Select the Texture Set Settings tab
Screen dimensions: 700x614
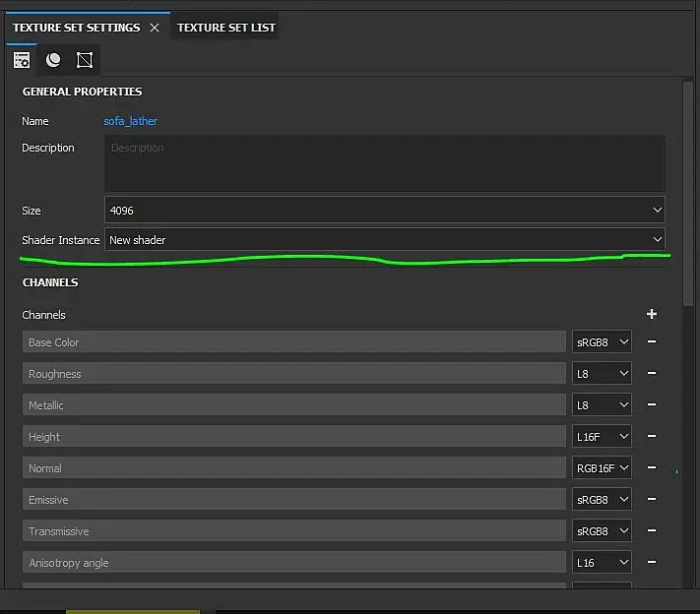77,28
